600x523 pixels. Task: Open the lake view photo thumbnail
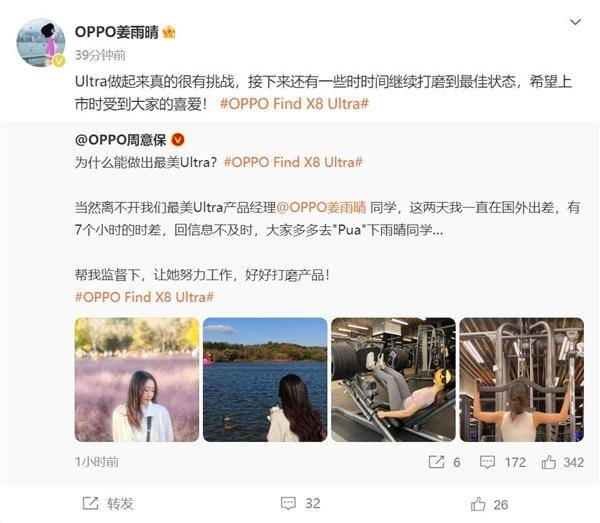pyautogui.click(x=265, y=380)
